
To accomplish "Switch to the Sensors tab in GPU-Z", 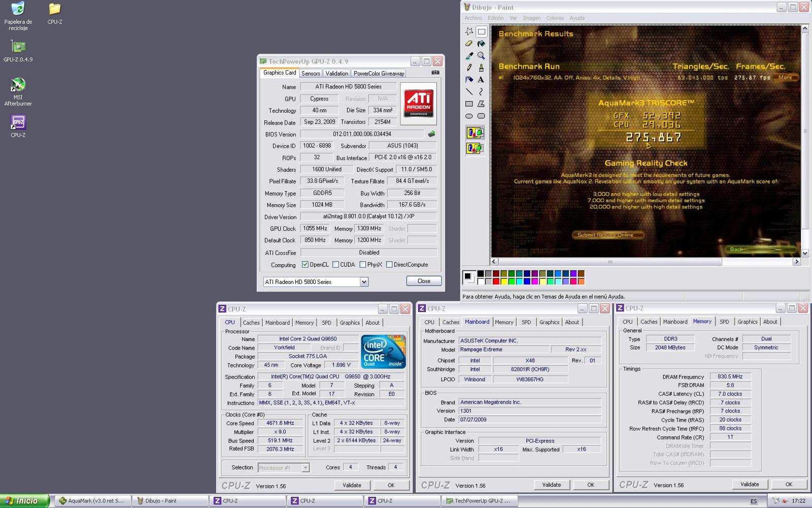I will pos(311,74).
